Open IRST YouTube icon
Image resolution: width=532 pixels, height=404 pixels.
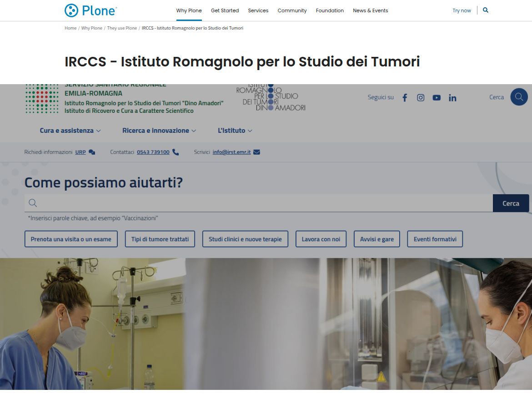pos(437,98)
